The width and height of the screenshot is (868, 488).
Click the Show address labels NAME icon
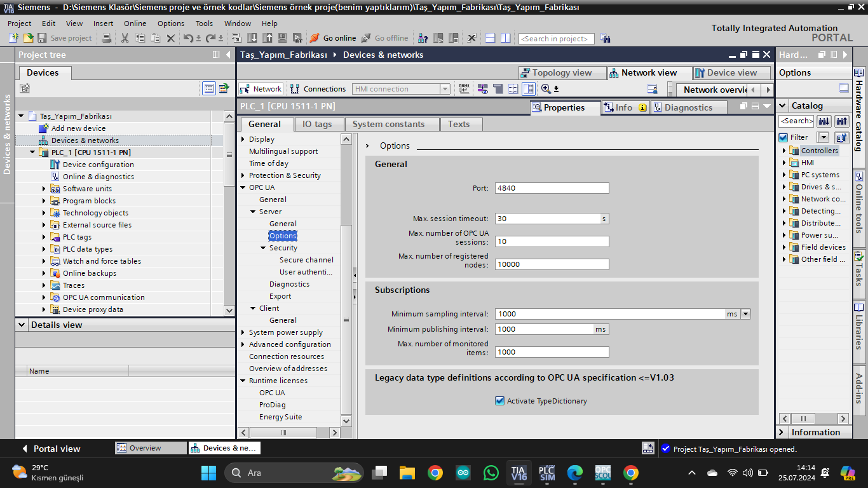[x=465, y=89]
